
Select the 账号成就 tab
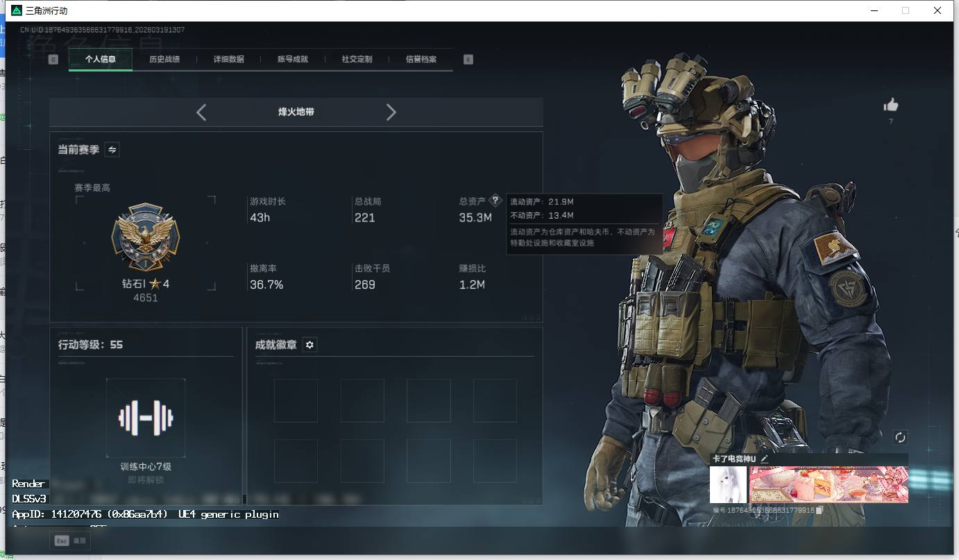pos(293,60)
